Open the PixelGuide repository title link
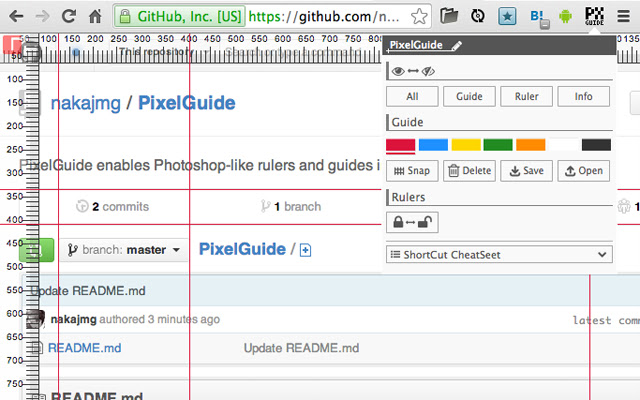 click(x=187, y=103)
